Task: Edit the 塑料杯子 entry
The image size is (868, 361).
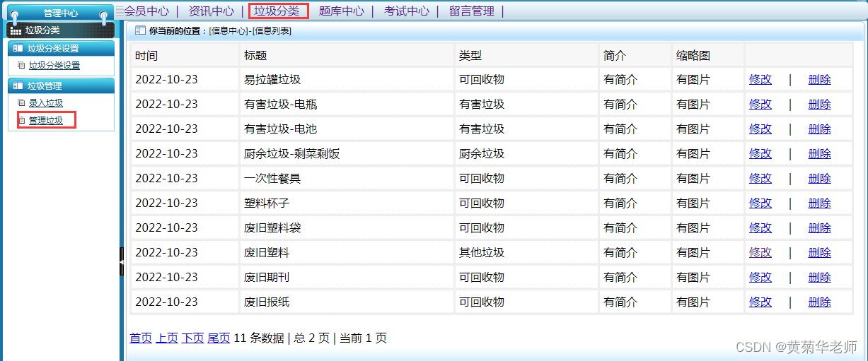Action: click(760, 203)
